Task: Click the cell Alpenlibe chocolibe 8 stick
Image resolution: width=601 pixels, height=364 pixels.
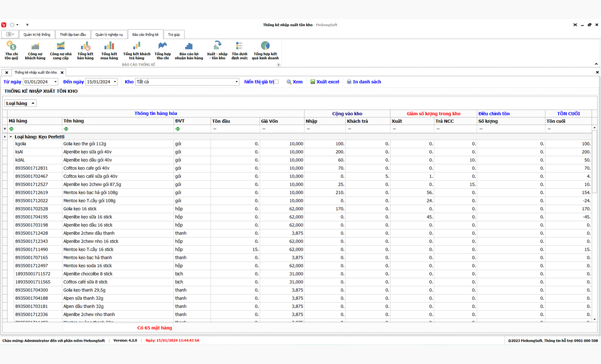Action: (118, 274)
